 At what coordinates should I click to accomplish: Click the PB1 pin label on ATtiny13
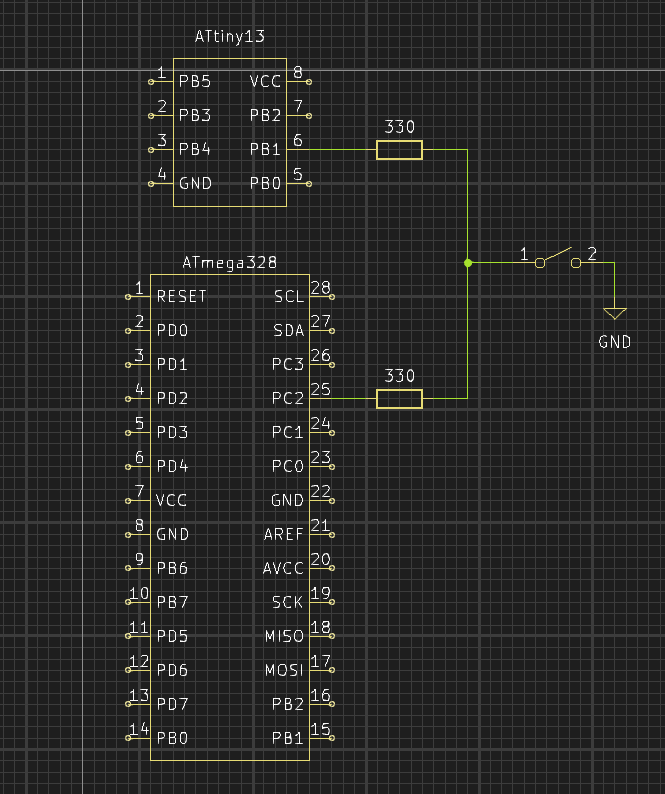tap(265, 149)
